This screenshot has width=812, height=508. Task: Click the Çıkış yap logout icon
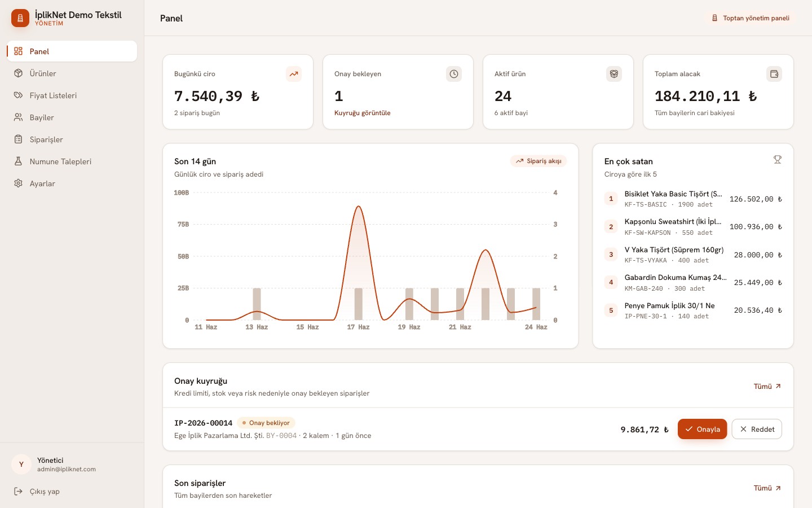click(x=19, y=491)
